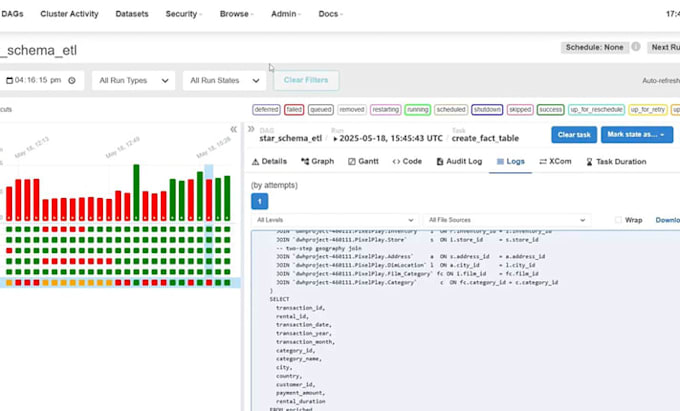Click the Schedule: None badge

coord(595,47)
